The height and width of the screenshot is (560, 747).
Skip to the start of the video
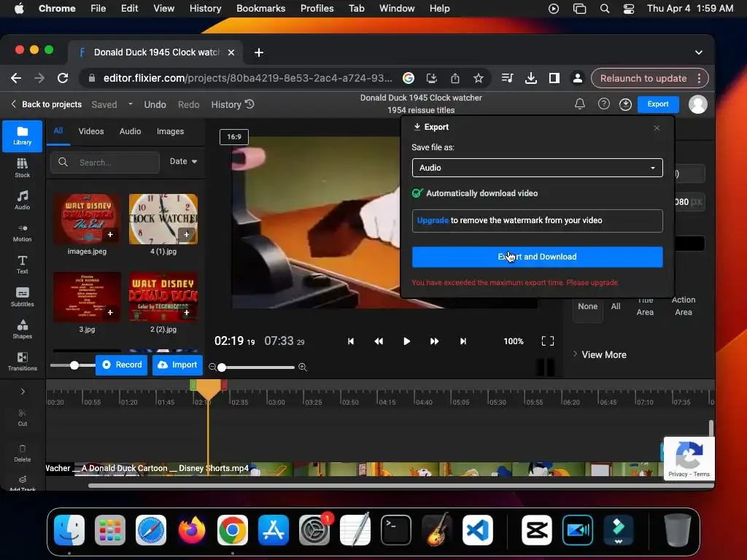point(351,341)
